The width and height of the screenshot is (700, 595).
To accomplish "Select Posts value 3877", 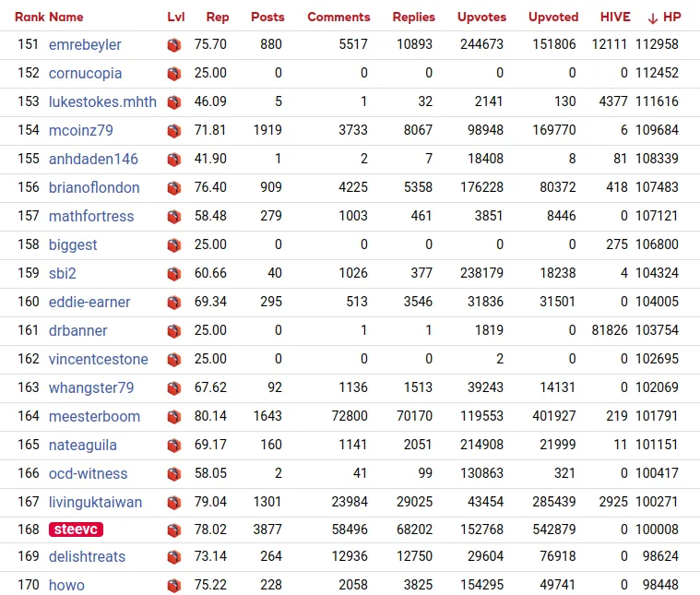I will pos(267,530).
